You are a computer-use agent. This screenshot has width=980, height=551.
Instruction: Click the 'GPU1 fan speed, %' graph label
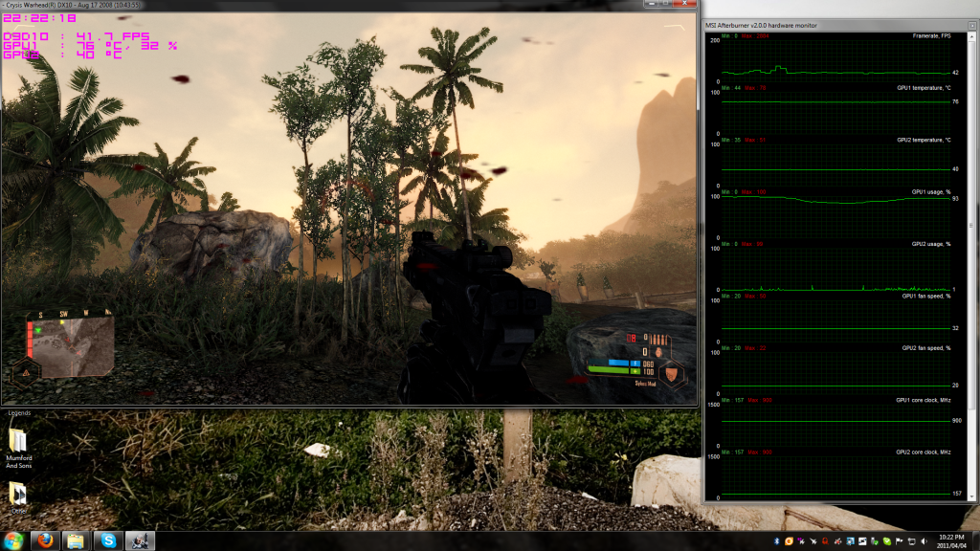click(926, 297)
